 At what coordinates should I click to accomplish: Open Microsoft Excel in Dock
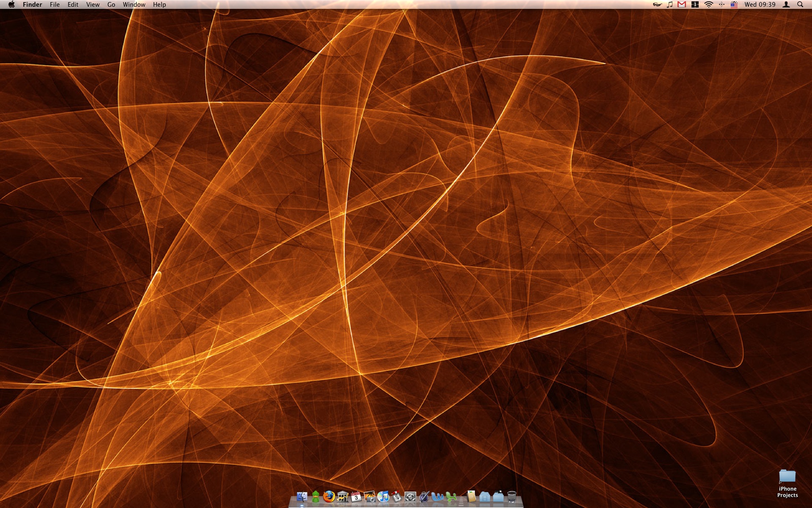451,497
